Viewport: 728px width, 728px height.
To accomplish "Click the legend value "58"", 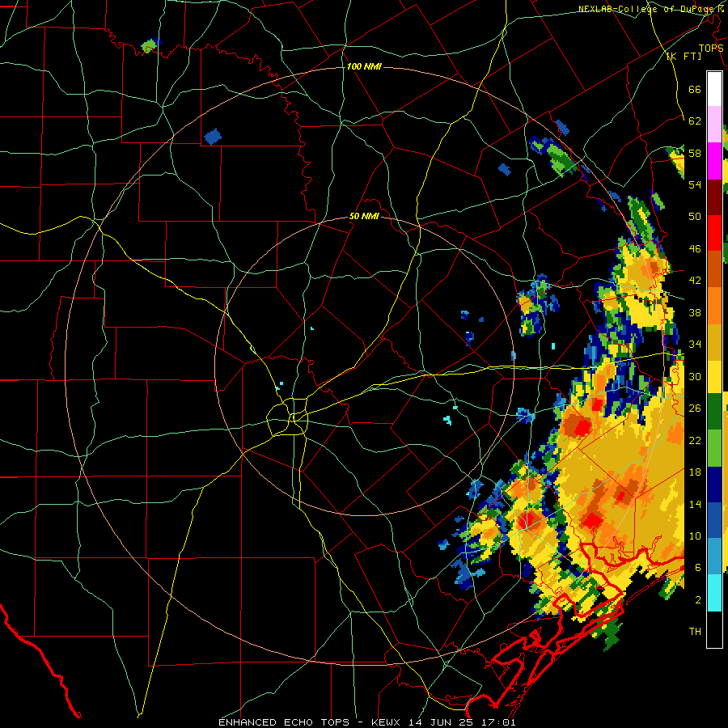I will pos(695,153).
